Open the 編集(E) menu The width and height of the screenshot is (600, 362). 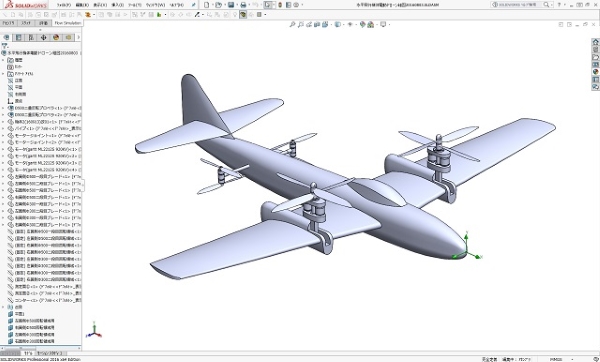[82, 5]
